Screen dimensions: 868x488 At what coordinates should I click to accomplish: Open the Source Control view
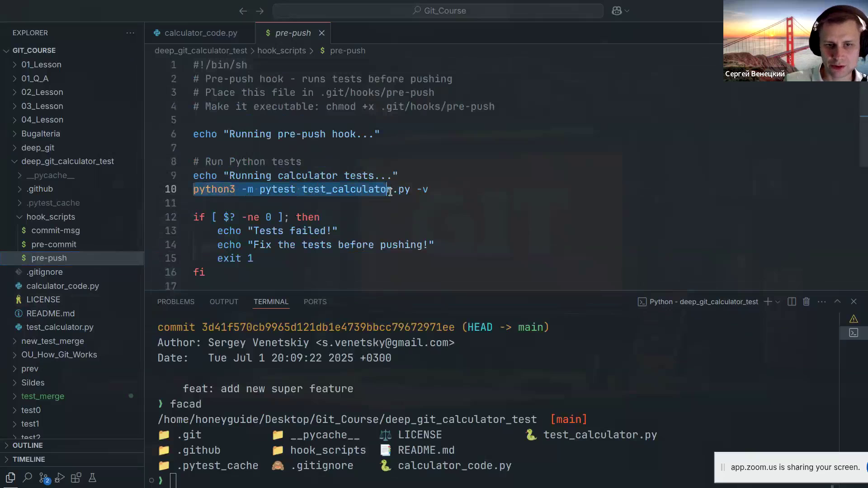tap(43, 478)
